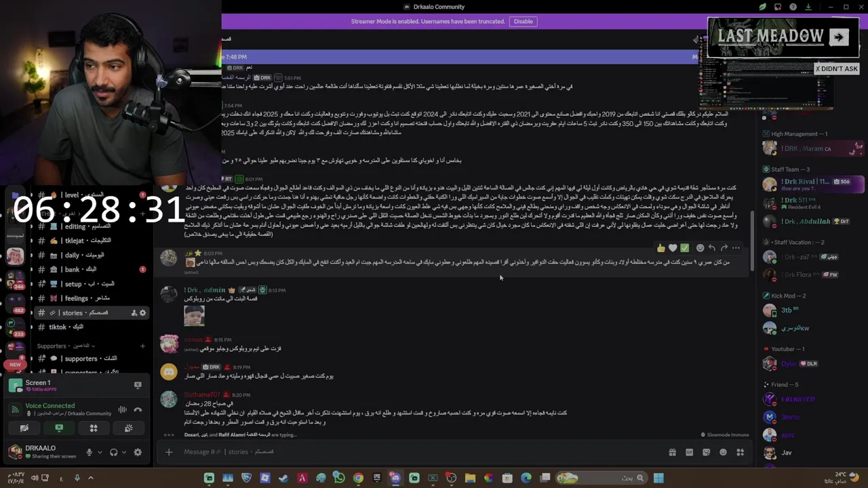Screen dimensions: 868x488
Task: Open the sticker picker
Action: tap(706, 452)
